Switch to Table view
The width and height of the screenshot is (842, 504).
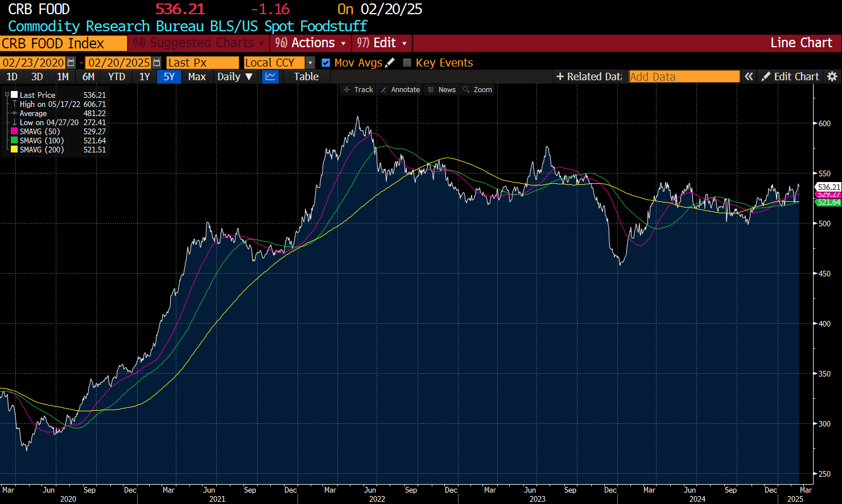(x=306, y=77)
